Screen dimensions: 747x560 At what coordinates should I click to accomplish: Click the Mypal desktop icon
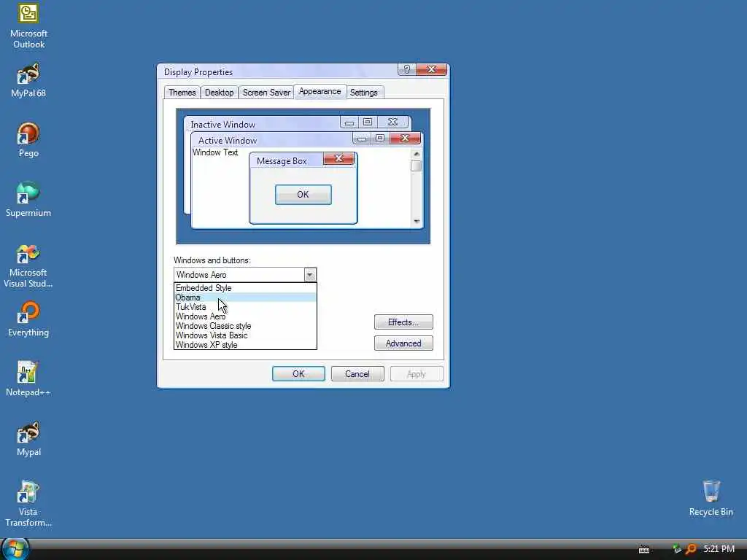28,438
